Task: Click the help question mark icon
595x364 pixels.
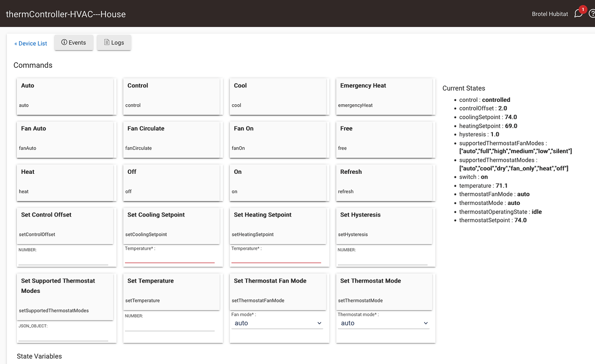Action: (592, 13)
